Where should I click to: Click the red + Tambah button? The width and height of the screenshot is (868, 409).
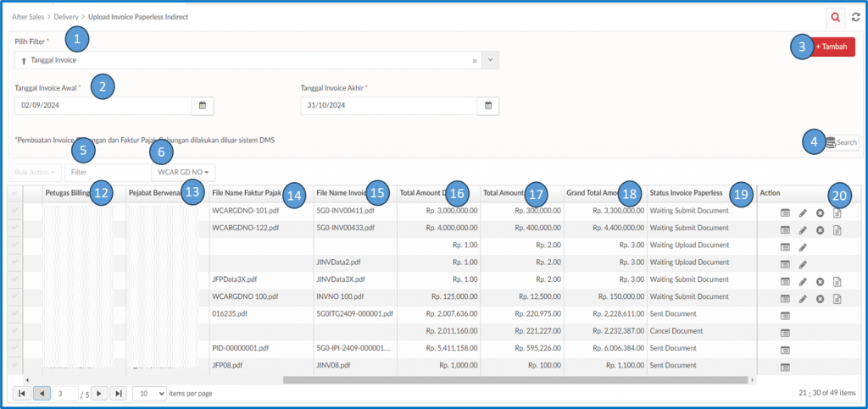pyautogui.click(x=831, y=47)
